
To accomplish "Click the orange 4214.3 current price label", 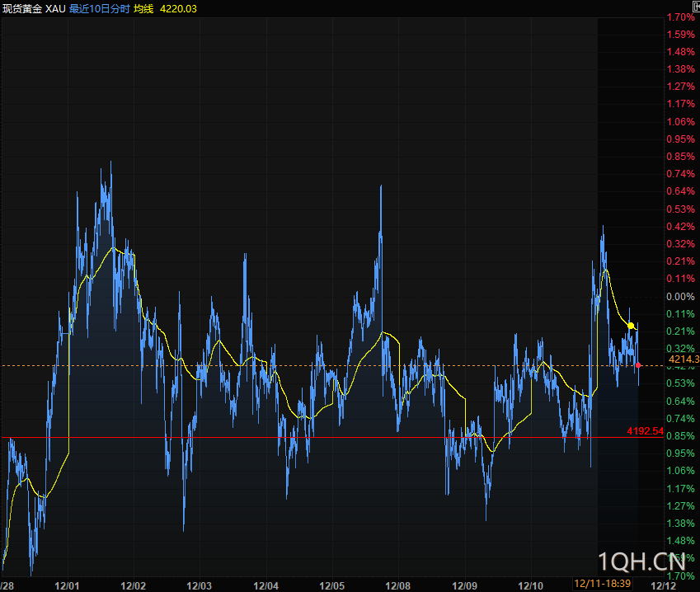I will [684, 359].
